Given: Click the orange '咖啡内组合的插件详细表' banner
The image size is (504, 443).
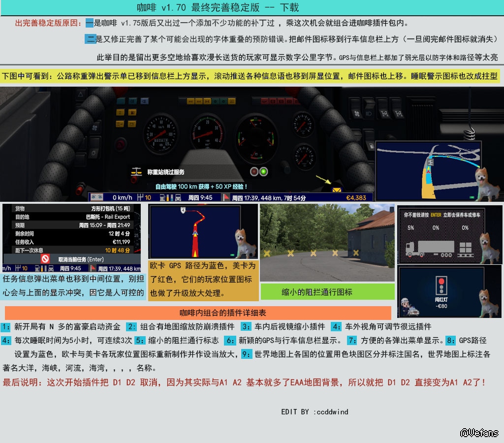Looking at the screenshot, I should pos(198,313).
